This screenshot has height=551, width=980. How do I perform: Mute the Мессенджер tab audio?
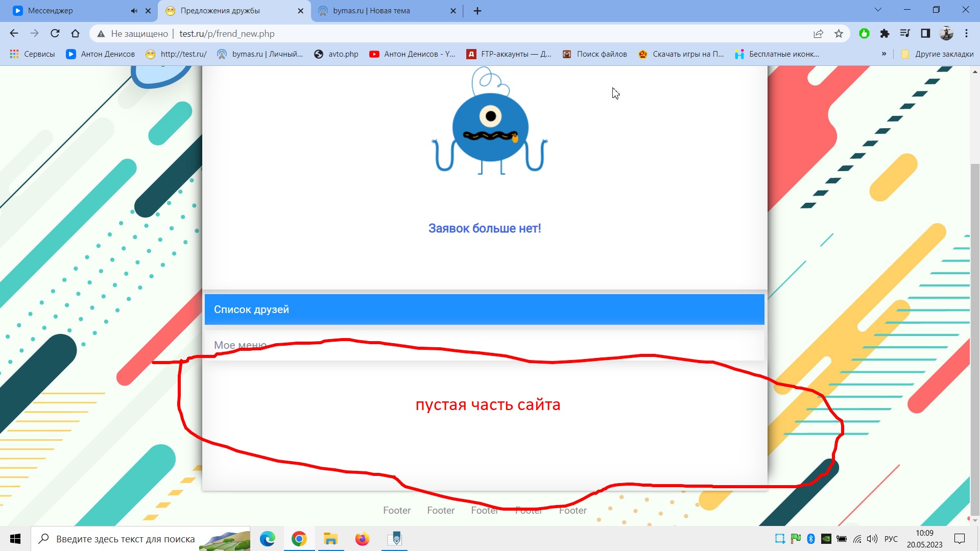click(x=134, y=11)
